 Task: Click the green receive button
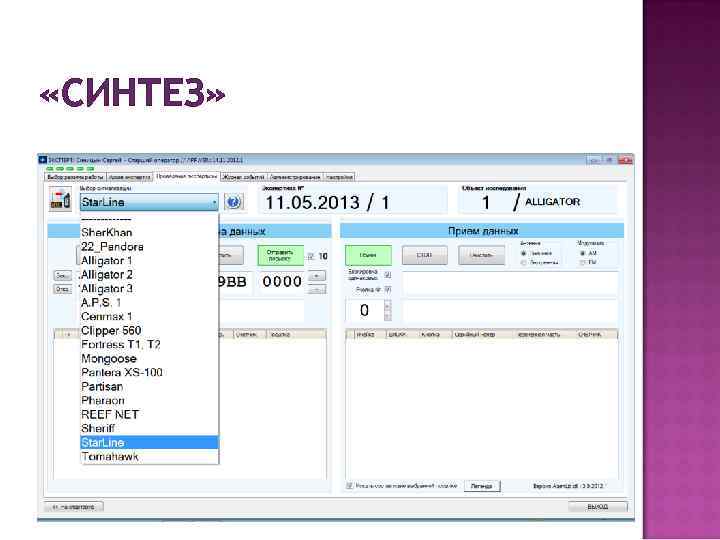coord(368,255)
